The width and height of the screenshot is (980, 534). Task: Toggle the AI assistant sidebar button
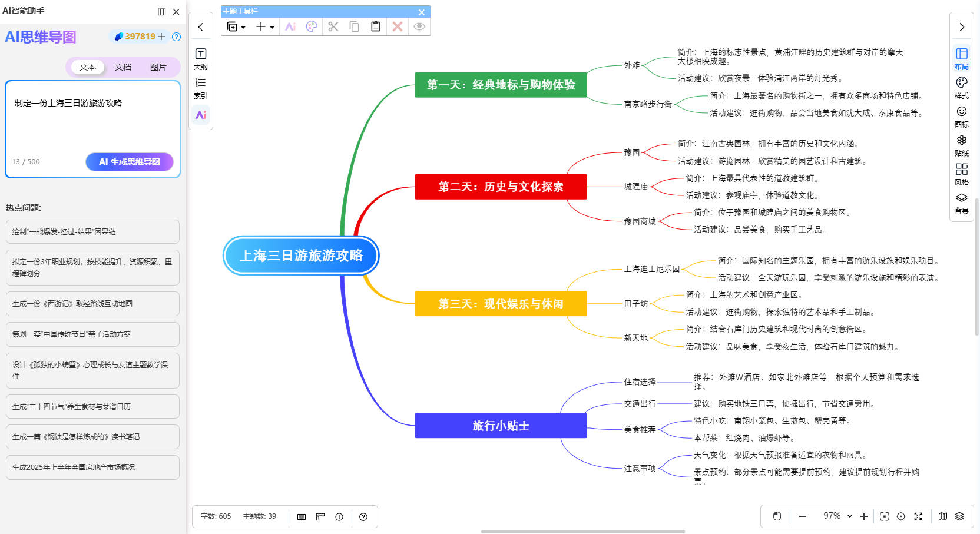coord(200,115)
